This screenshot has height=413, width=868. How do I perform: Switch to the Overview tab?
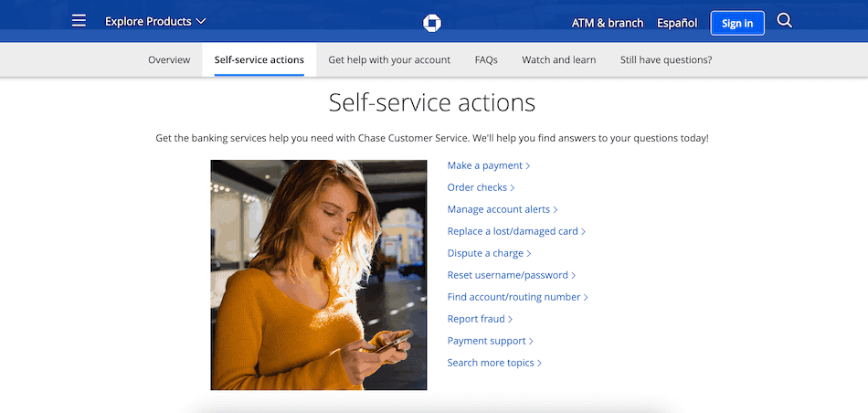[x=169, y=60]
